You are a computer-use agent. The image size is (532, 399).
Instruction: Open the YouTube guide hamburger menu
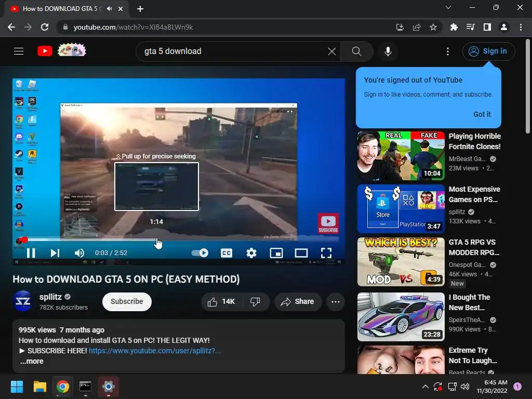19,51
